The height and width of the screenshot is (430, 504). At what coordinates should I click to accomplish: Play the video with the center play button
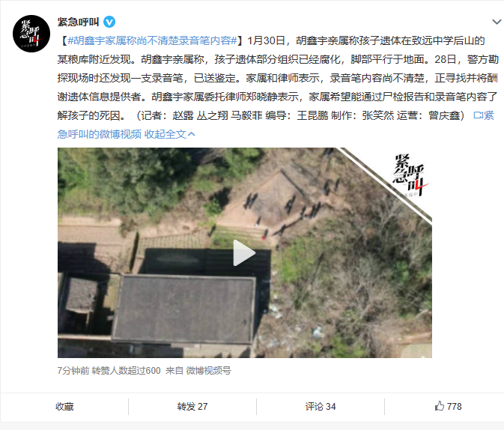pyautogui.click(x=244, y=252)
